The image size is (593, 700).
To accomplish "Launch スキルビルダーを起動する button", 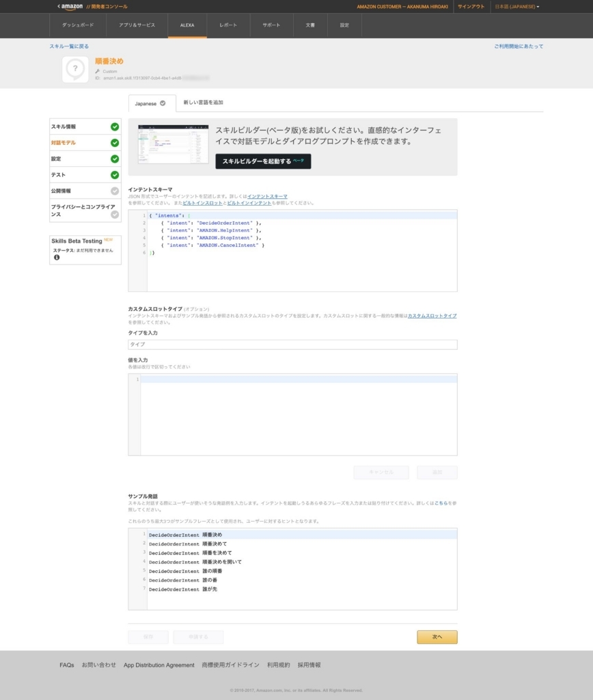I will [263, 161].
